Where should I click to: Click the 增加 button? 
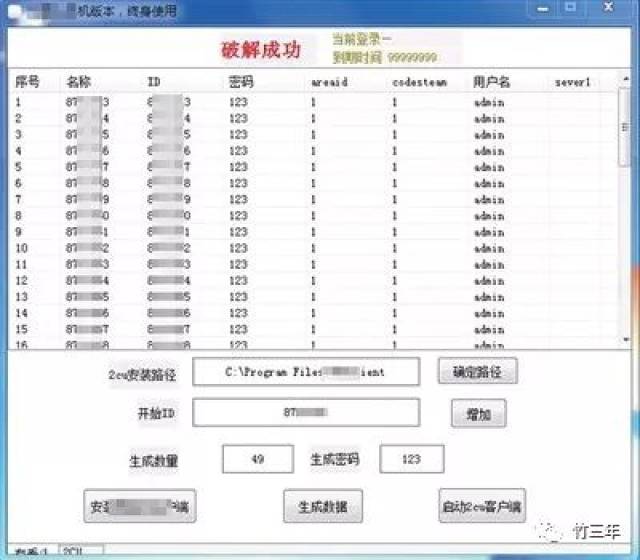click(478, 413)
